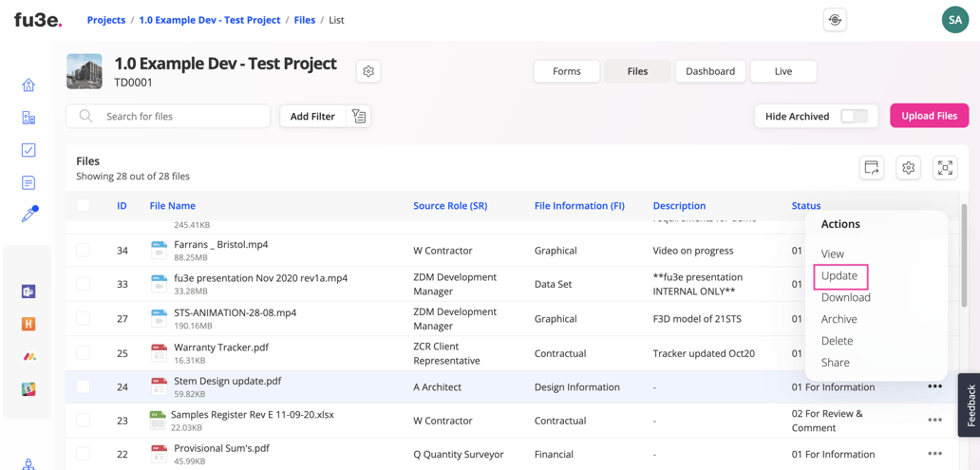
Task: Click the project settings gear beside title
Action: (368, 71)
